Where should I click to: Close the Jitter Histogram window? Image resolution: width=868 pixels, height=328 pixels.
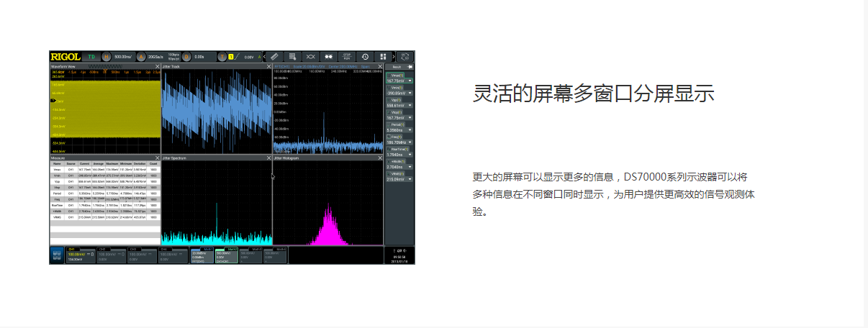(379, 158)
